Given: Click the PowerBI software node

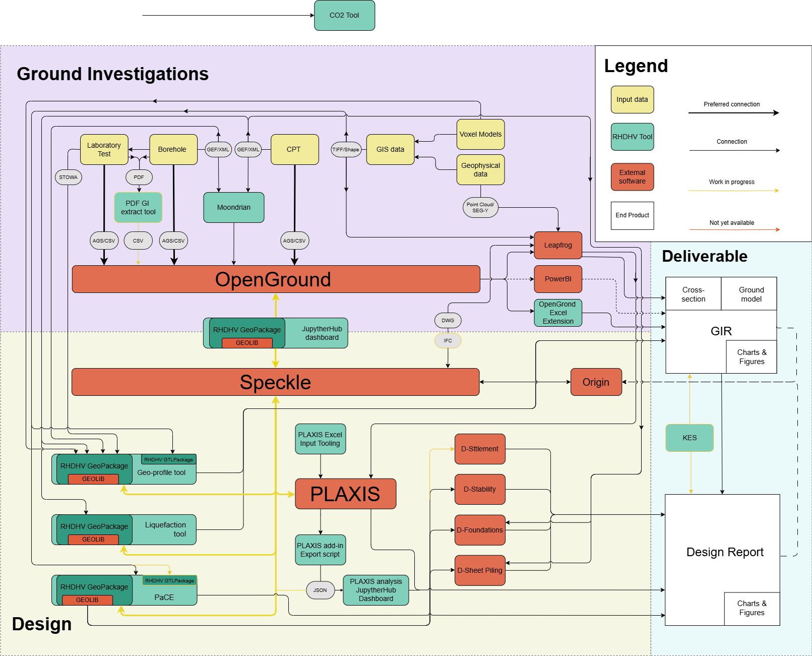Looking at the screenshot, I should pyautogui.click(x=558, y=279).
